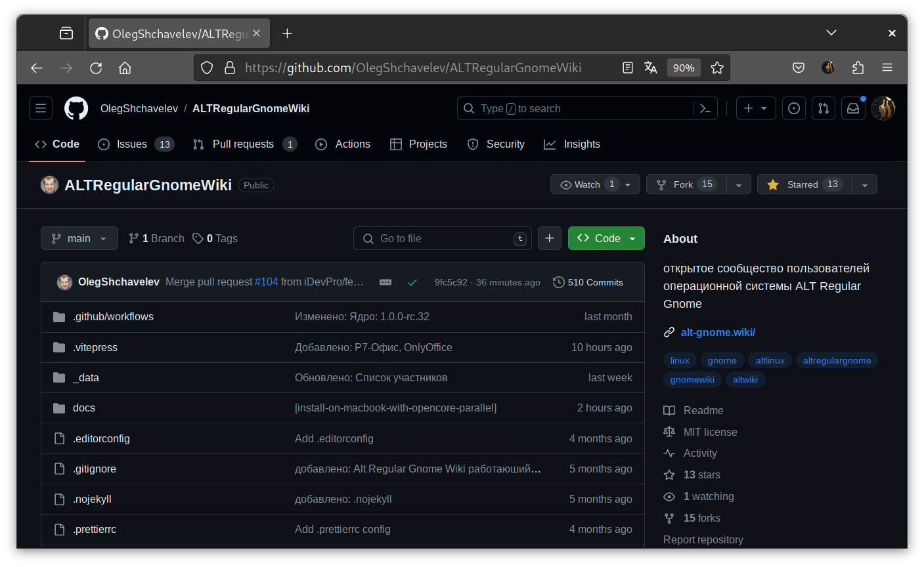Fork the repository with Fork button
924x567 pixels.
686,184
